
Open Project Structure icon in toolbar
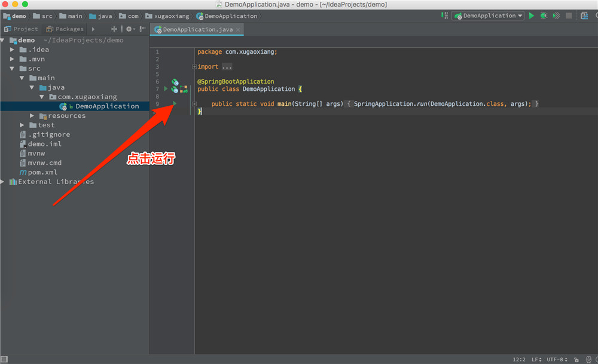pyautogui.click(x=584, y=16)
